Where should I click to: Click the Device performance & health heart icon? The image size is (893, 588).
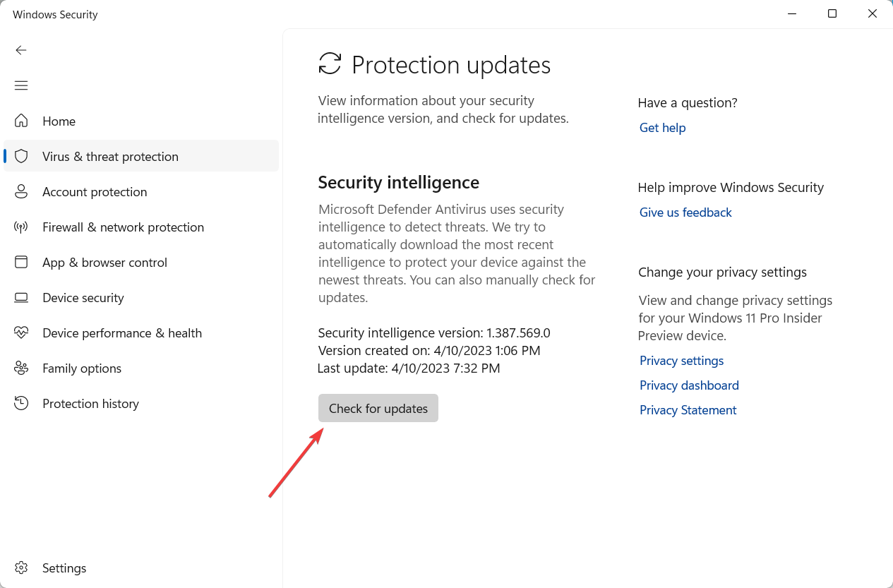tap(21, 332)
